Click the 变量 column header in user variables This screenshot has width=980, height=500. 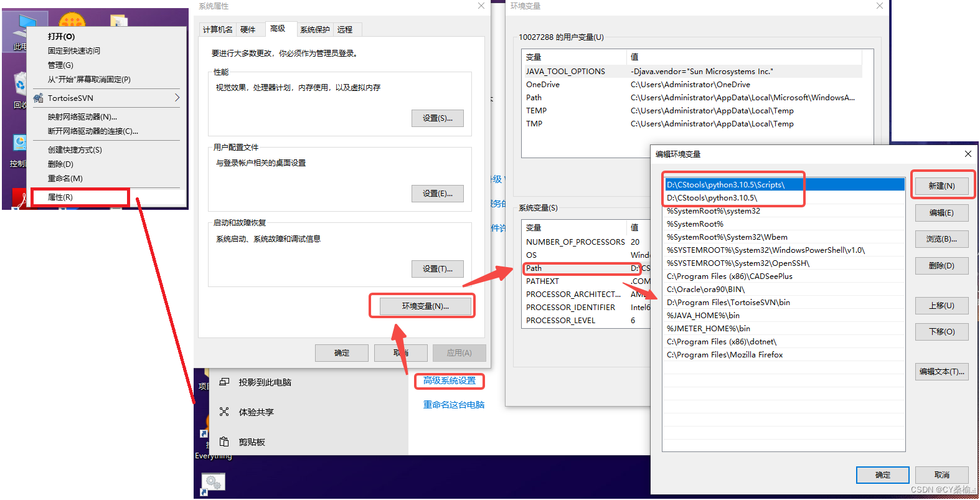[574, 57]
